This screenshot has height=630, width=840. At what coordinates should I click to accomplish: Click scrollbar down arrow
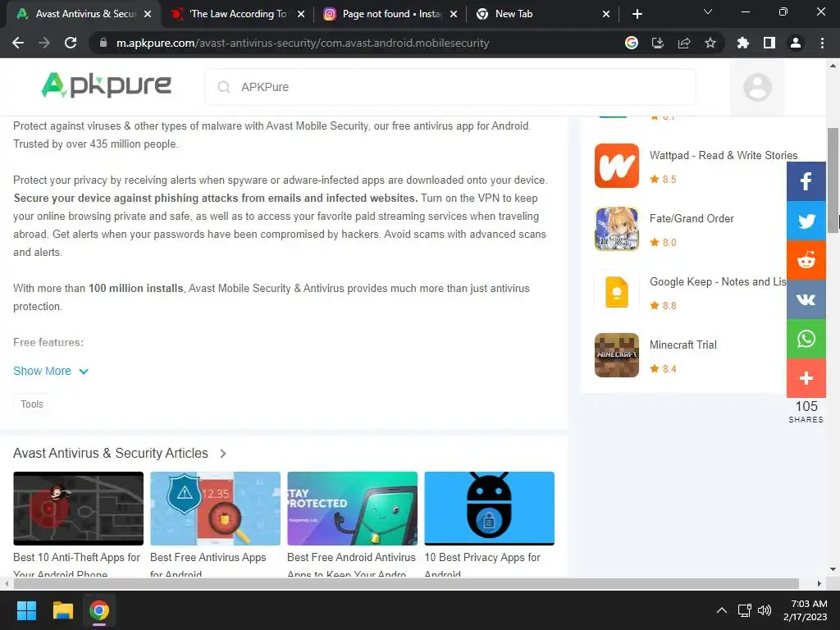(833, 569)
